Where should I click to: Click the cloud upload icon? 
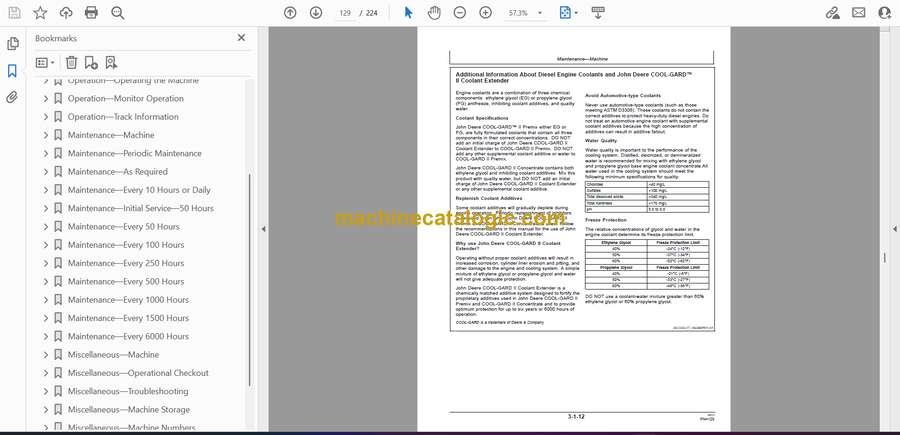point(66,13)
